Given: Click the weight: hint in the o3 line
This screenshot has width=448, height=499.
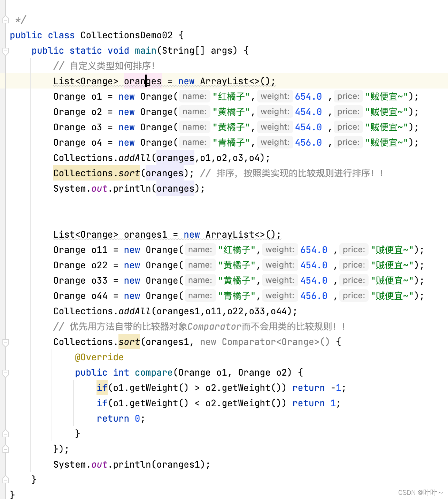Looking at the screenshot, I should pyautogui.click(x=275, y=127).
